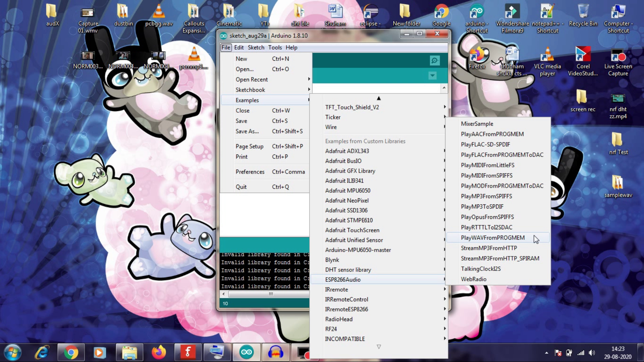Choose Quit from File menu
Screen dimensions: 644x362
point(265,187)
